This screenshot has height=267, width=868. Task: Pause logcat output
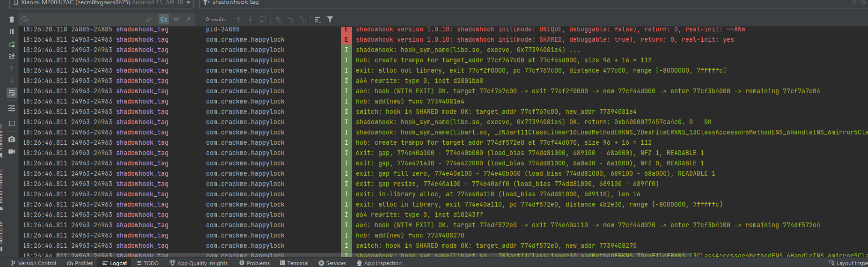(12, 31)
